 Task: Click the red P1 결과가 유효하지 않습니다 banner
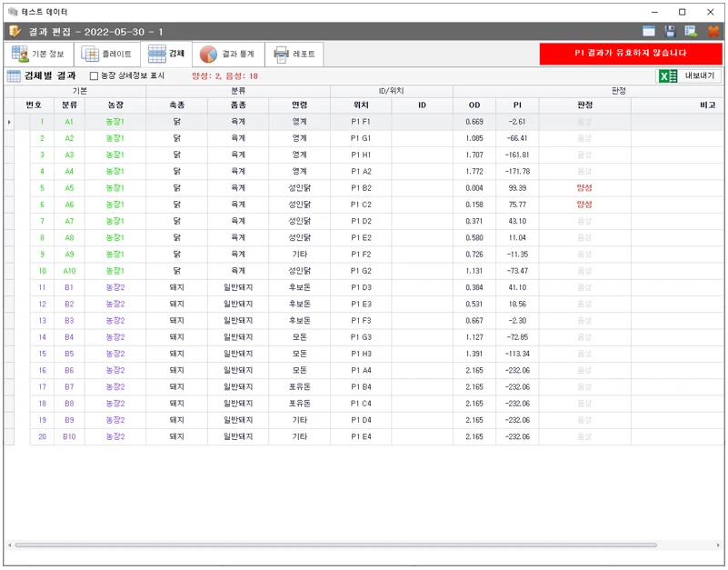(x=631, y=54)
